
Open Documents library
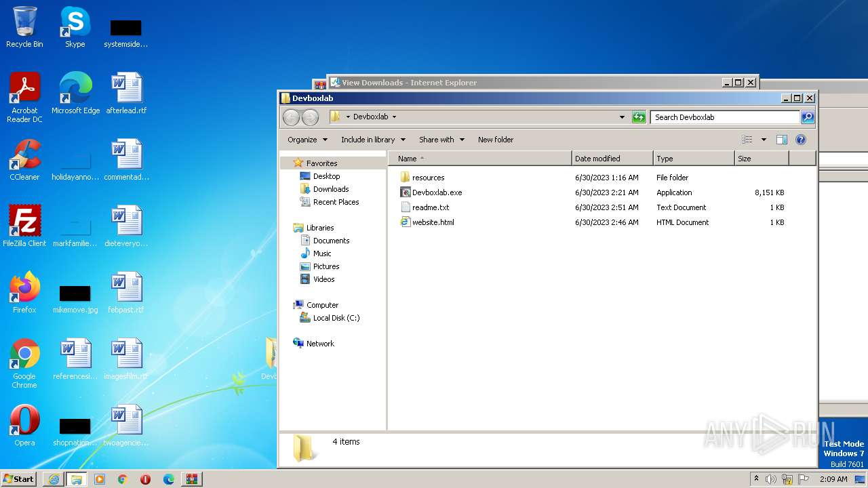[331, 241]
